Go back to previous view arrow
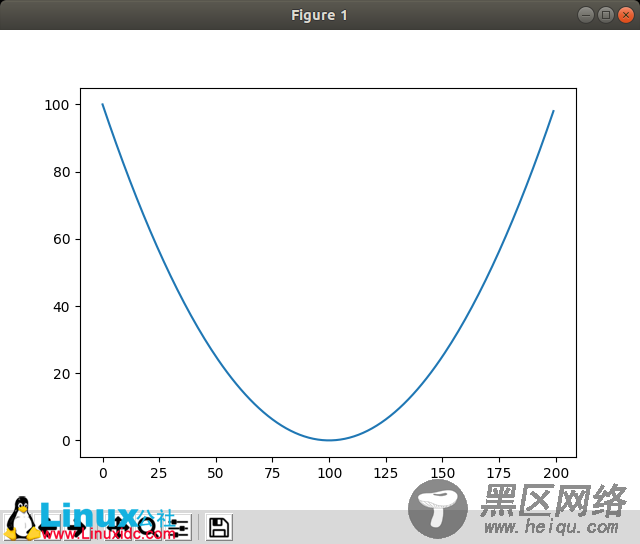640x544 pixels. 48,527
